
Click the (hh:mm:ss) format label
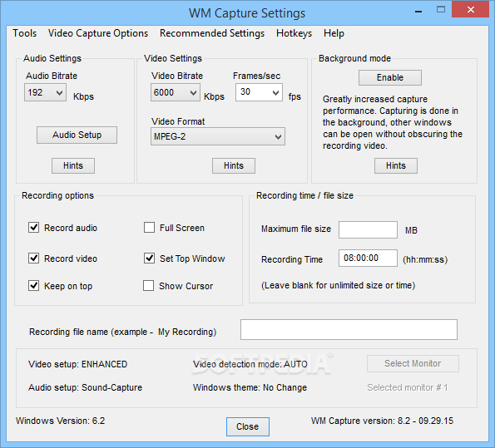(x=425, y=259)
